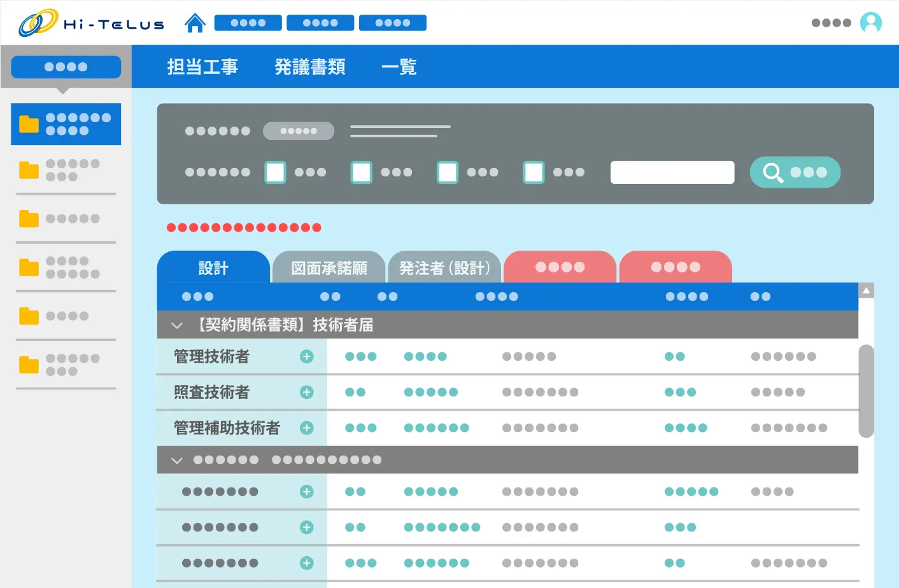Collapse the 【契約関係書類】技術者届 group
The width and height of the screenshot is (899, 588).
(x=177, y=325)
